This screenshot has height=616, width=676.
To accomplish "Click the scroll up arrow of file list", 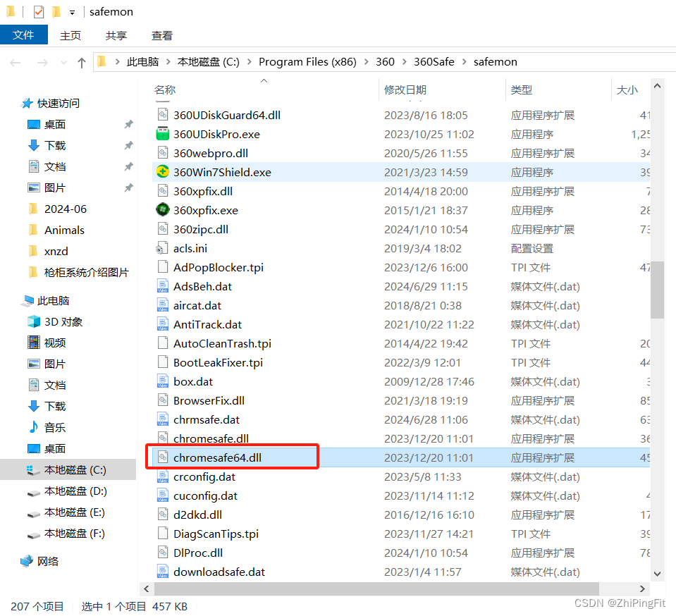I will pyautogui.click(x=657, y=86).
